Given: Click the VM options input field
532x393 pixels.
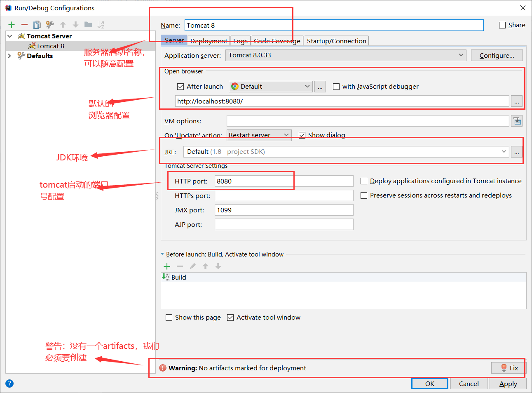Looking at the screenshot, I should pos(368,121).
